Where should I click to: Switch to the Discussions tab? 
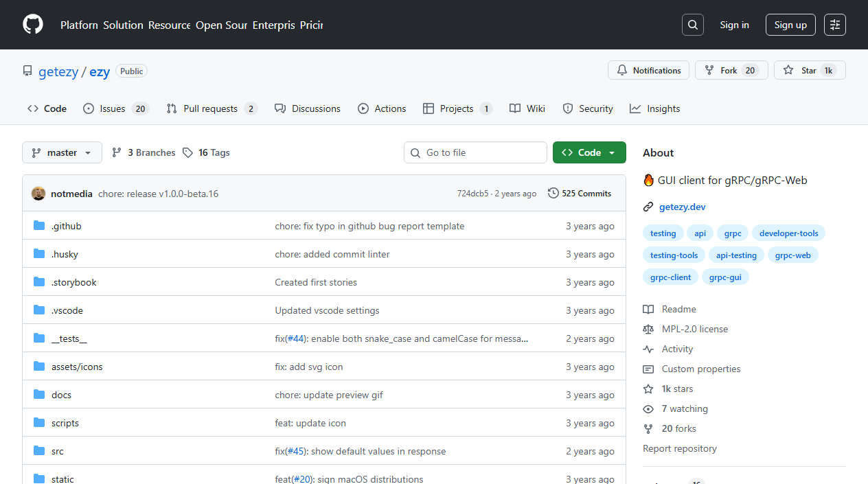308,108
